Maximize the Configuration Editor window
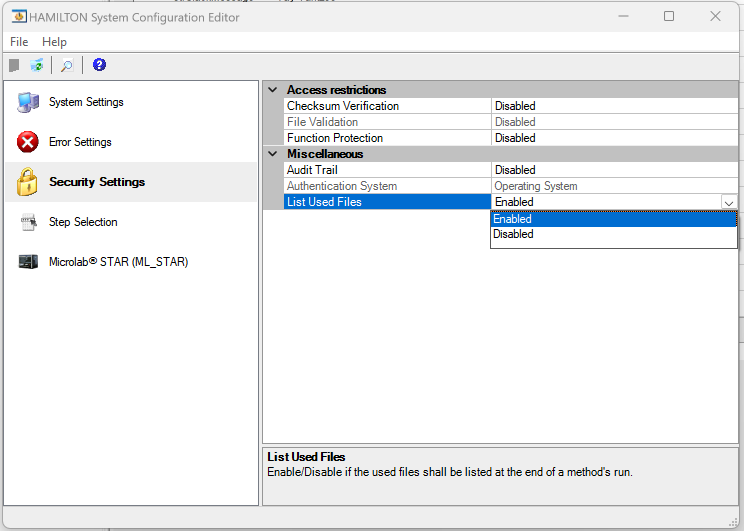 coord(669,16)
